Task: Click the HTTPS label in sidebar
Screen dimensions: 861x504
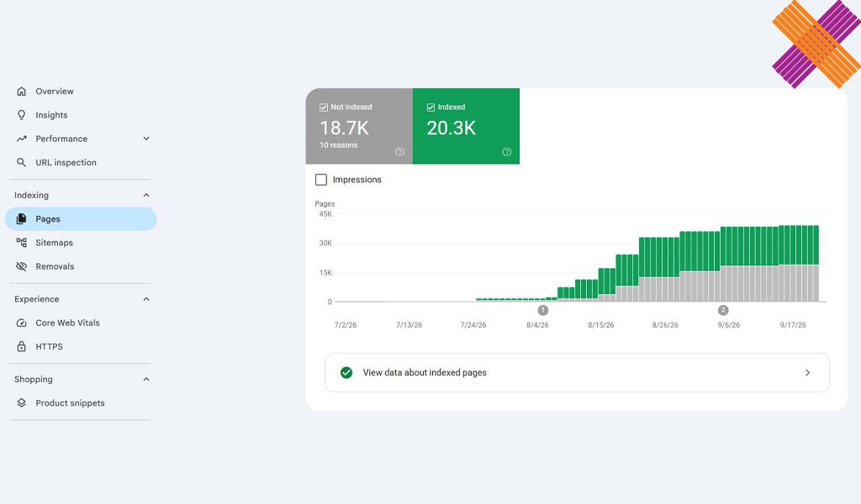Action: point(50,347)
